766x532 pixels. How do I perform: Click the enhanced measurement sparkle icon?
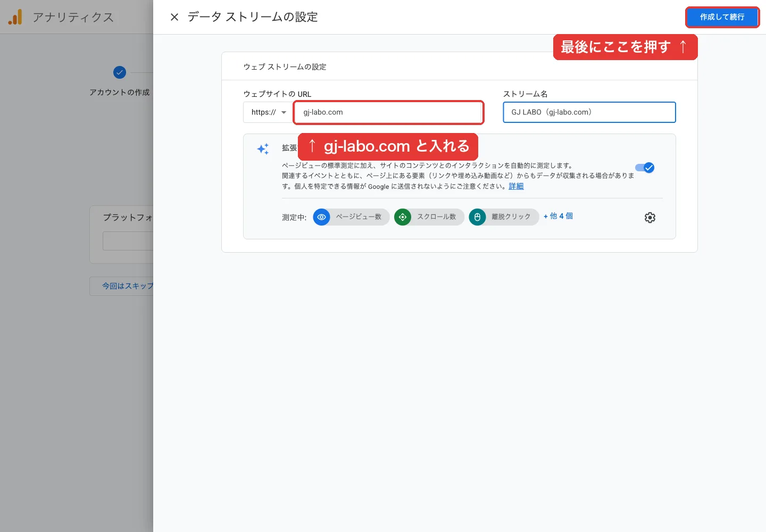(x=263, y=149)
